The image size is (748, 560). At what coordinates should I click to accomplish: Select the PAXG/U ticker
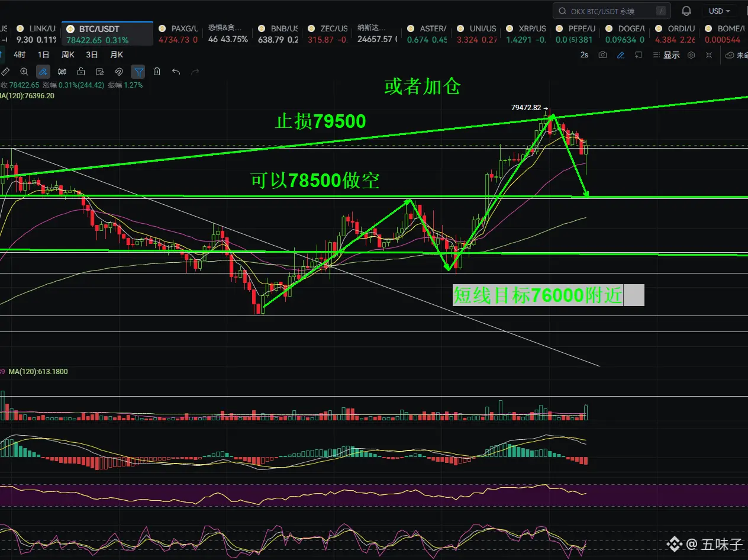[x=179, y=34]
